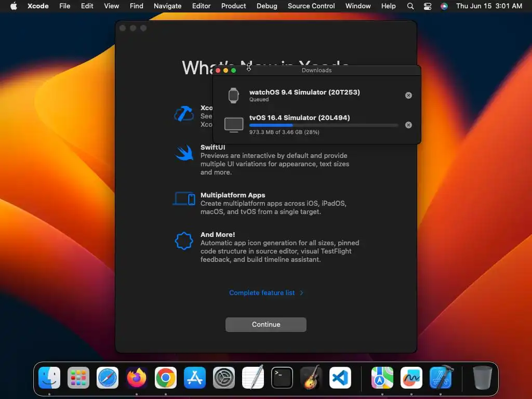This screenshot has height=399, width=532.
Task: Open TextEdit from the Dock
Action: (x=253, y=377)
